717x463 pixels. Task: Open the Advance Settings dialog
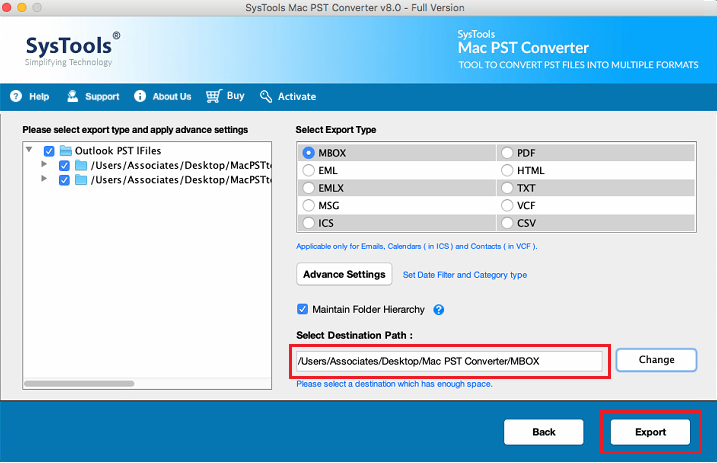pyautogui.click(x=344, y=274)
